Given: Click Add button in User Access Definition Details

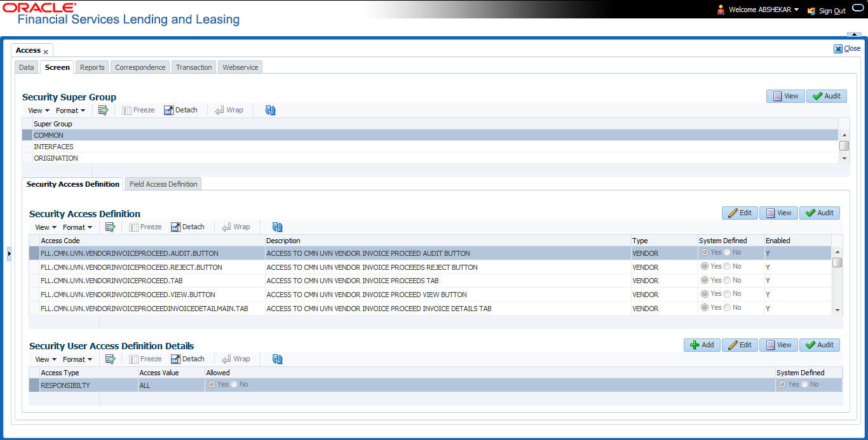Looking at the screenshot, I should coord(702,345).
